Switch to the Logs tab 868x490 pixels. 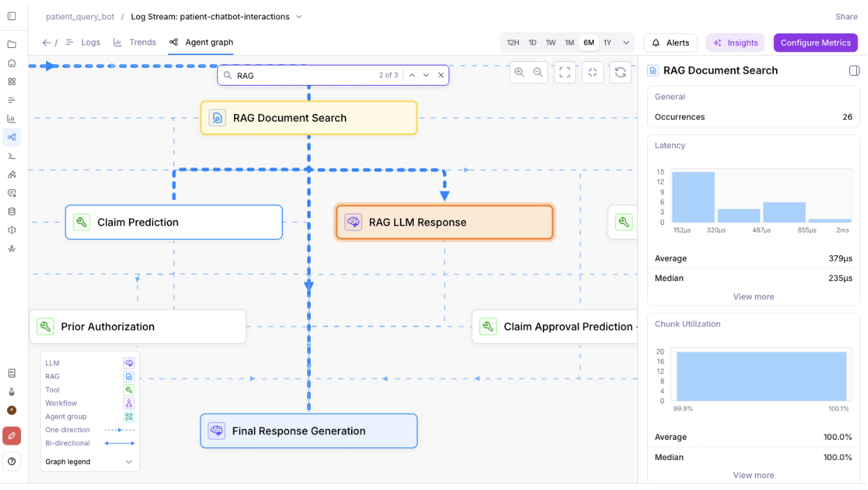(83, 42)
